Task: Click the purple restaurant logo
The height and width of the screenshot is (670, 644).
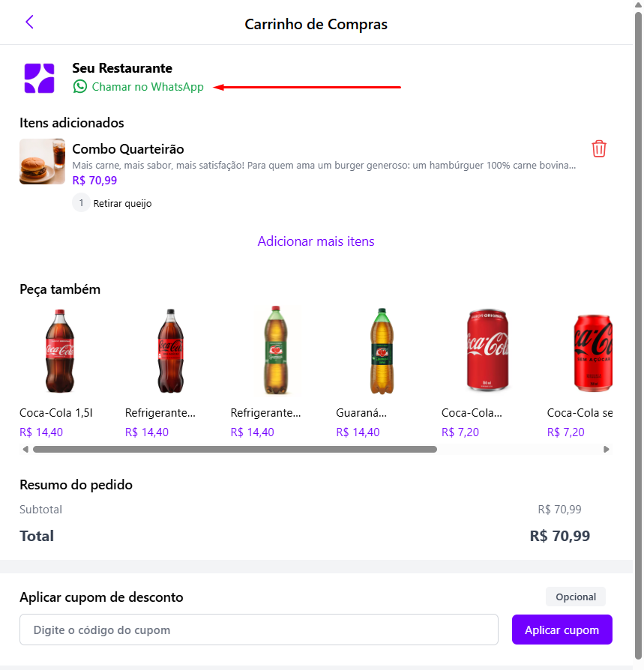Action: pyautogui.click(x=40, y=78)
